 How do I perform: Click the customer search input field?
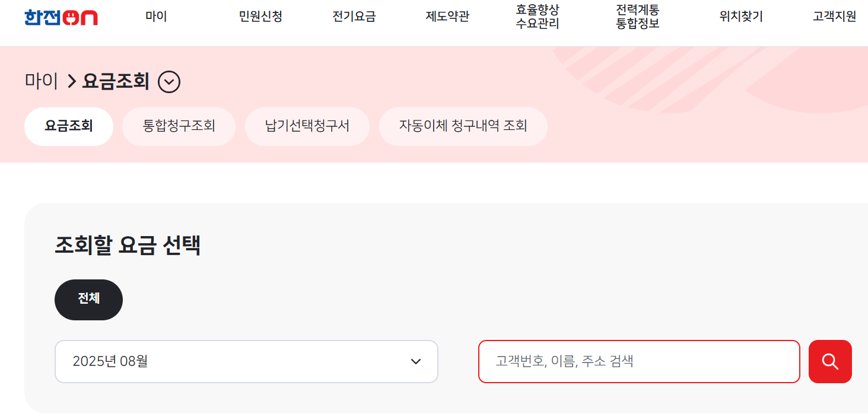[x=638, y=361]
